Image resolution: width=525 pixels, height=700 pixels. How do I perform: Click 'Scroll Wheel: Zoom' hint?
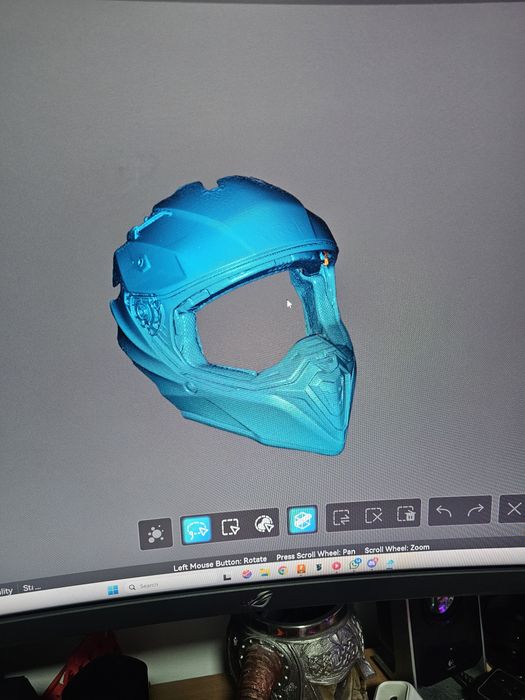point(397,549)
